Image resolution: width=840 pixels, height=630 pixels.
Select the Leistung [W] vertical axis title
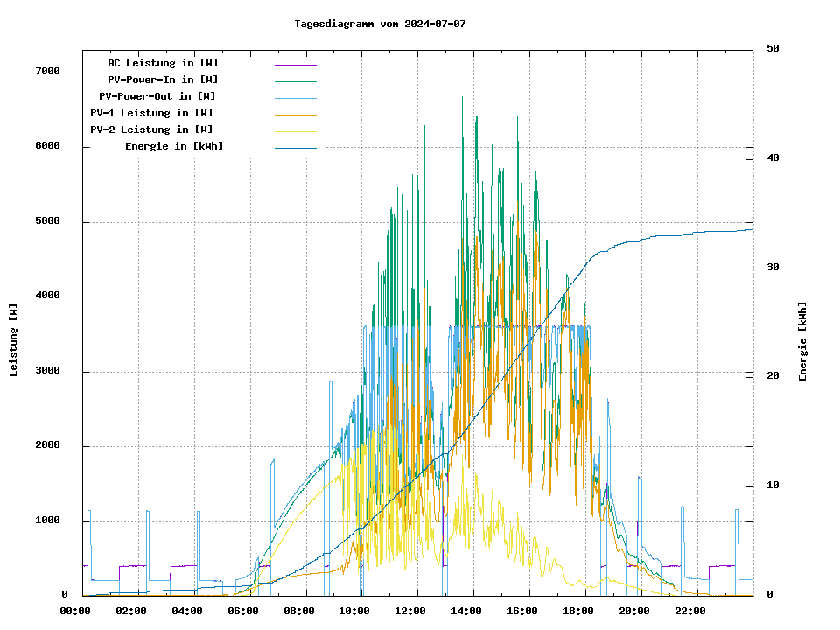tap(14, 340)
